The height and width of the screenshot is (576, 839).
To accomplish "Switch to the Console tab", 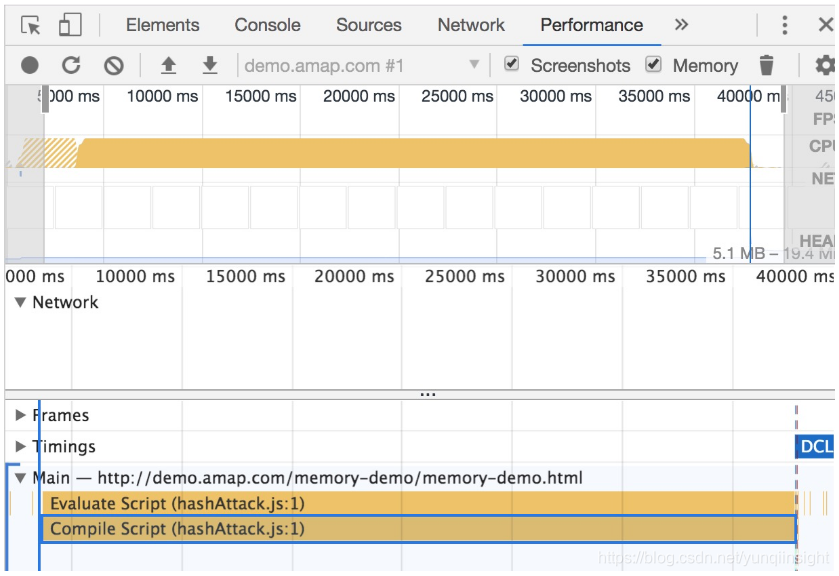I will tap(267, 25).
